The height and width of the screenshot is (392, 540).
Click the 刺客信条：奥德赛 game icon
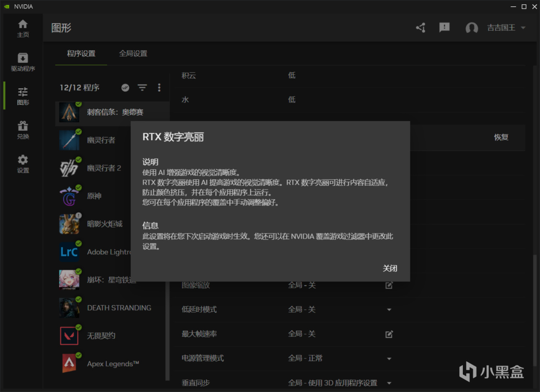point(69,112)
